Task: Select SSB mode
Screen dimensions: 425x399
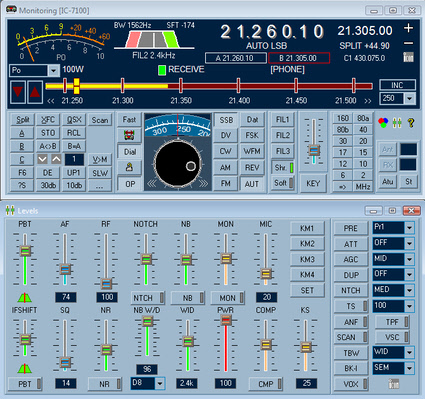Action: [x=226, y=120]
